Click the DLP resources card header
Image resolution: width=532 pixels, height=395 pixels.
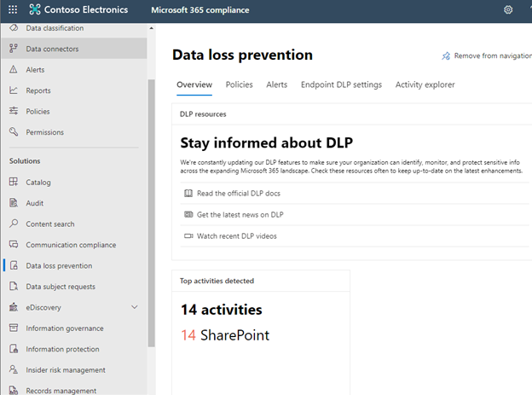[203, 114]
